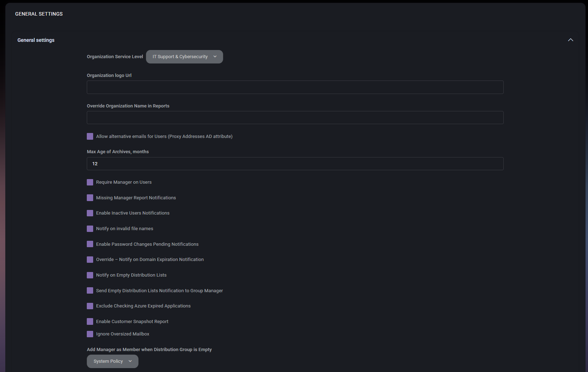Click the Organization logo Url field
This screenshot has height=372, width=588.
pos(295,87)
